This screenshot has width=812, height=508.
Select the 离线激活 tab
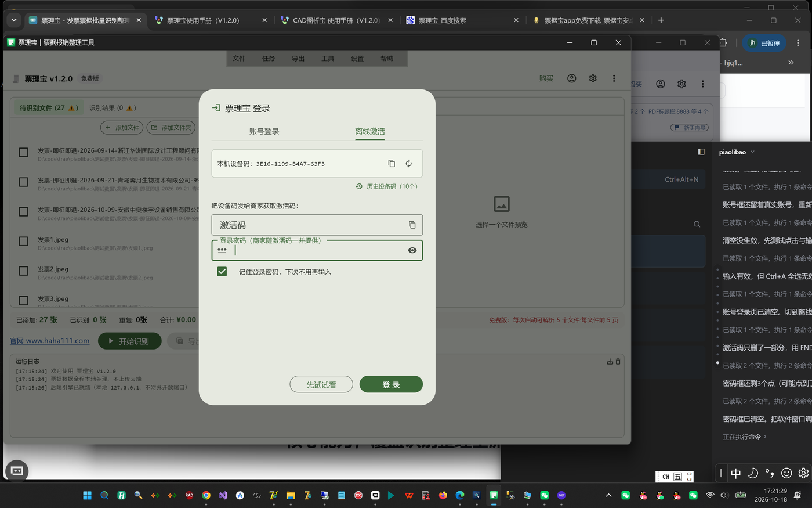coord(370,131)
